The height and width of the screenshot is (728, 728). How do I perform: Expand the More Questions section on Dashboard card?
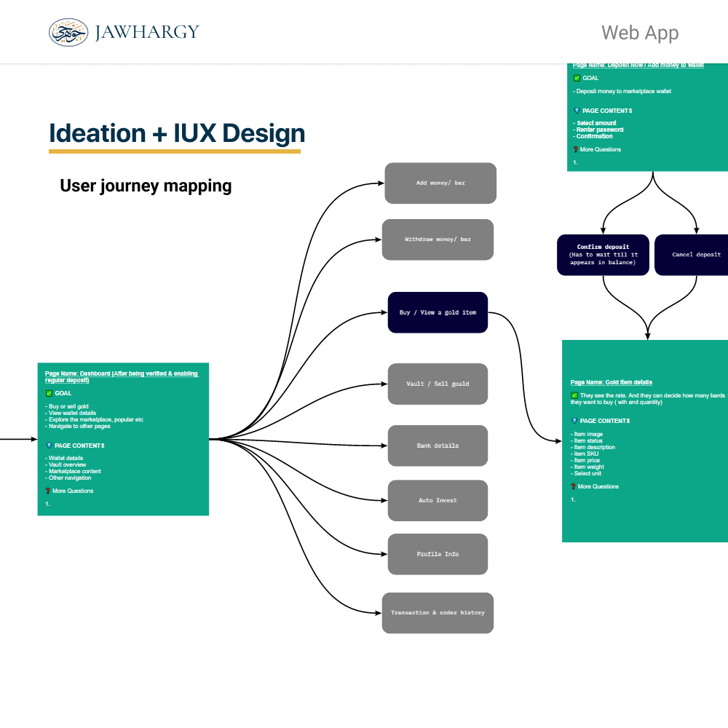pos(71,491)
